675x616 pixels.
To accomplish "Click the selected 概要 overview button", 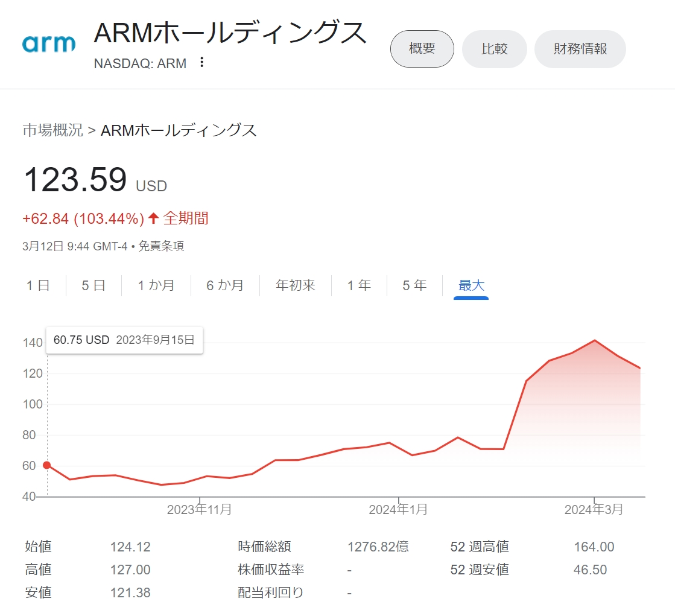I will point(422,49).
